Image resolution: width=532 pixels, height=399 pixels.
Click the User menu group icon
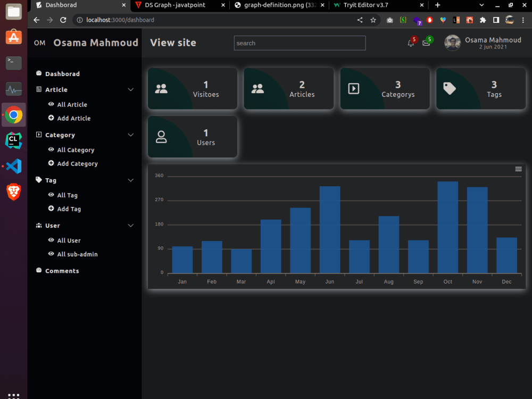(39, 225)
